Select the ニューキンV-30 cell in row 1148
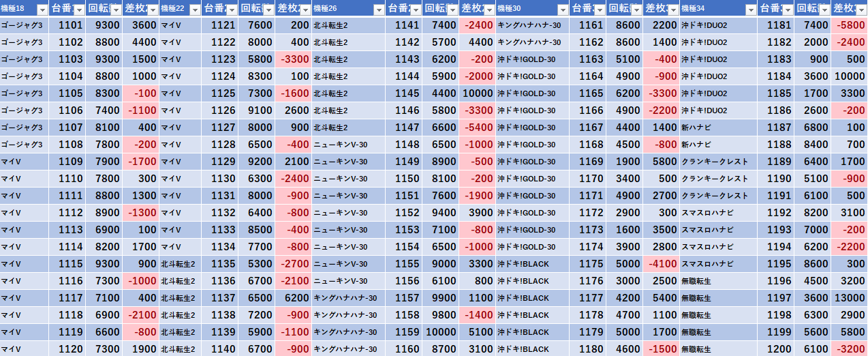868x356 pixels. tap(349, 145)
